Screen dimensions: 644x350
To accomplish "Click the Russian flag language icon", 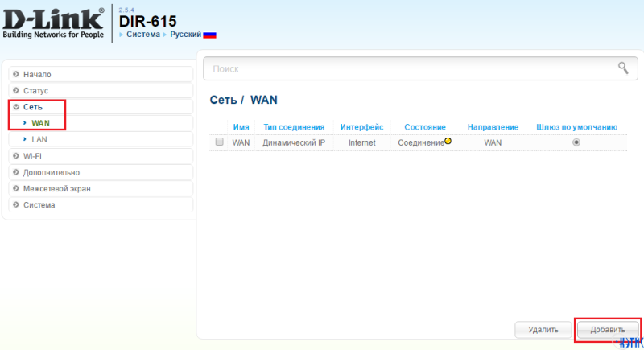I will (210, 35).
